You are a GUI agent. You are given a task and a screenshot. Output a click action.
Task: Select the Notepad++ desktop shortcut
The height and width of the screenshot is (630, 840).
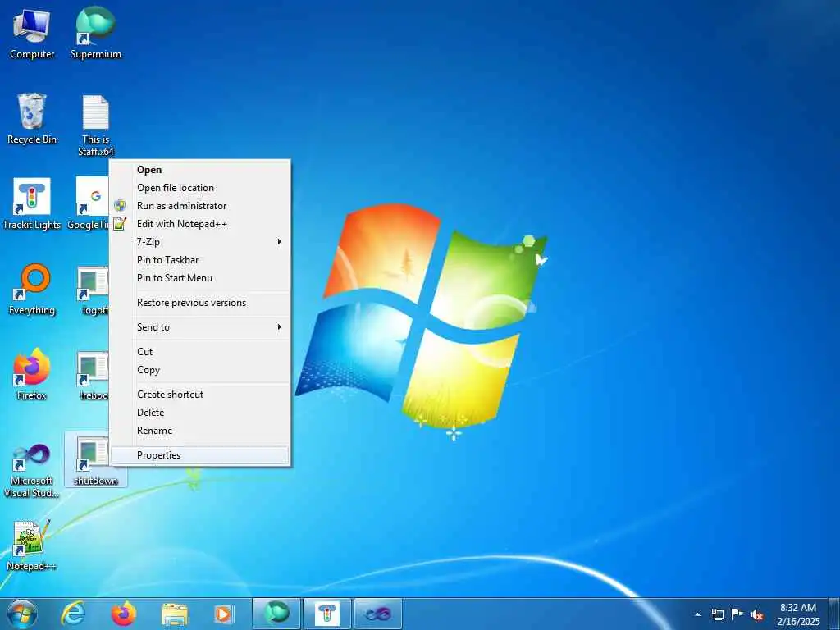coord(32,545)
